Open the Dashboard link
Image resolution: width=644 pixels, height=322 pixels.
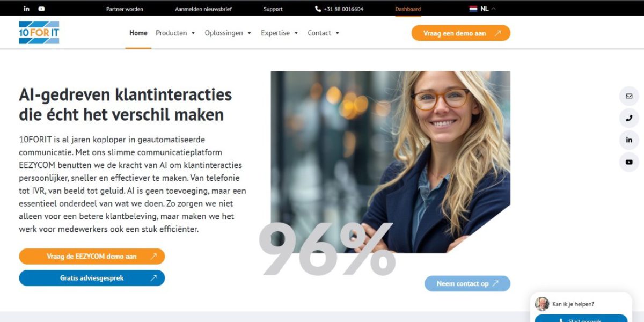pos(408,9)
